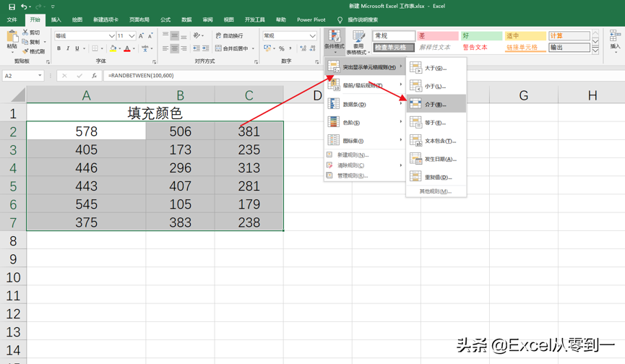The height and width of the screenshot is (364, 625).
Task: Open 数据条(D) data bars submenu
Action: tap(365, 104)
